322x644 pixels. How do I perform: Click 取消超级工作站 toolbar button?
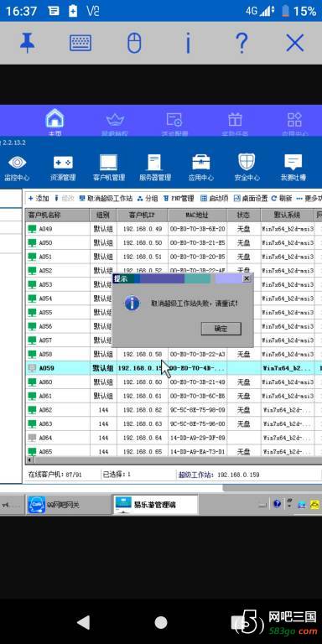106,199
